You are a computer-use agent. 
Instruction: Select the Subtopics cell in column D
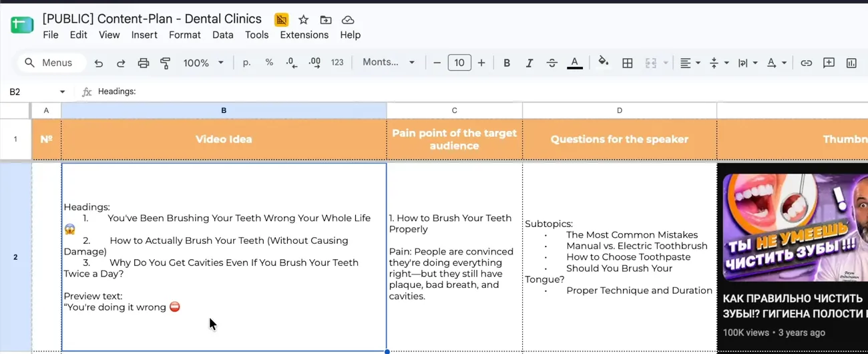tap(620, 257)
